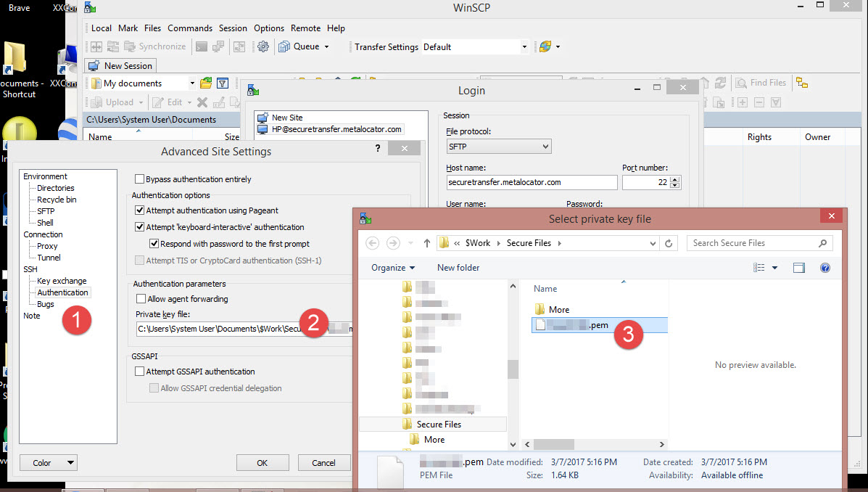This screenshot has height=492, width=868.
Task: Click the Search Secure Files box
Action: [759, 243]
